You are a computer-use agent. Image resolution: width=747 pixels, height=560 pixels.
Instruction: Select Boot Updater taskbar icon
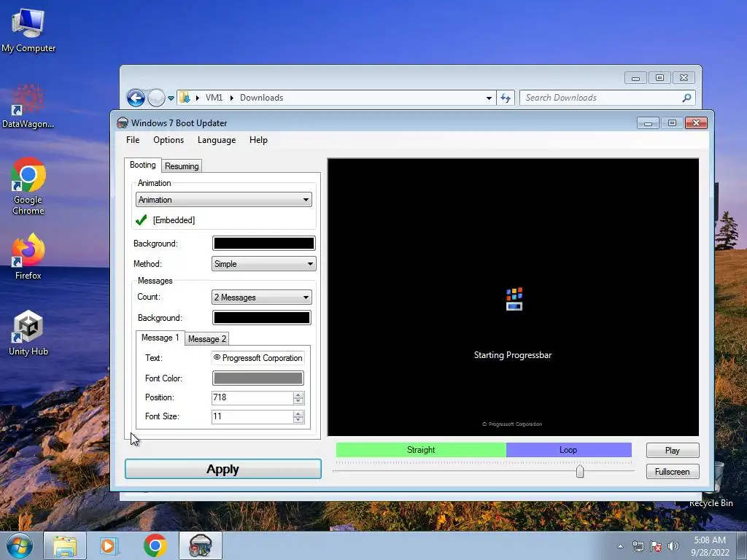pyautogui.click(x=201, y=545)
